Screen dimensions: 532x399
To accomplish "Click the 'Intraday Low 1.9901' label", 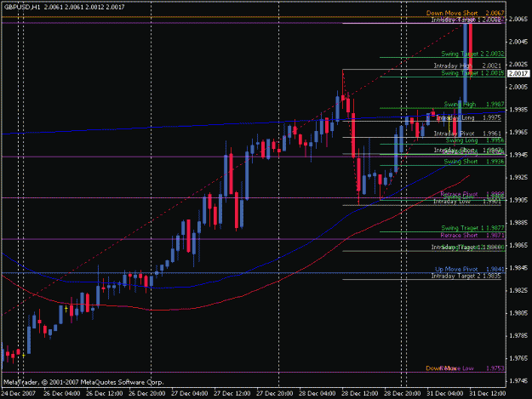I will 467,202.
